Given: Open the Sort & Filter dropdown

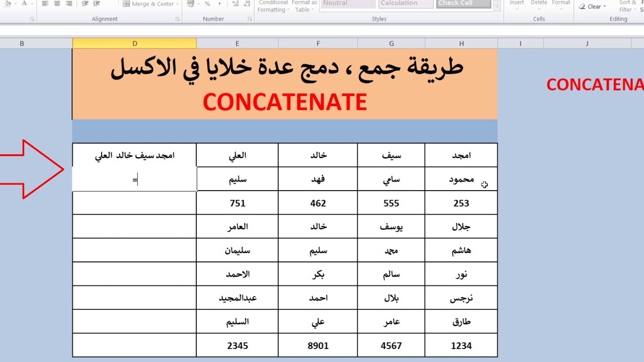Looking at the screenshot, I should [x=626, y=6].
